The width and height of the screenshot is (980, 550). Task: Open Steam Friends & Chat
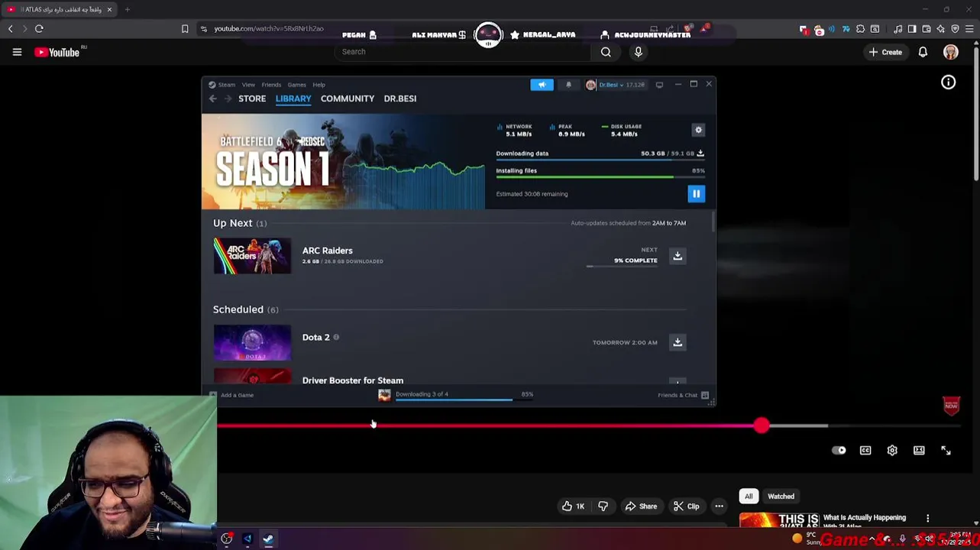pyautogui.click(x=683, y=395)
